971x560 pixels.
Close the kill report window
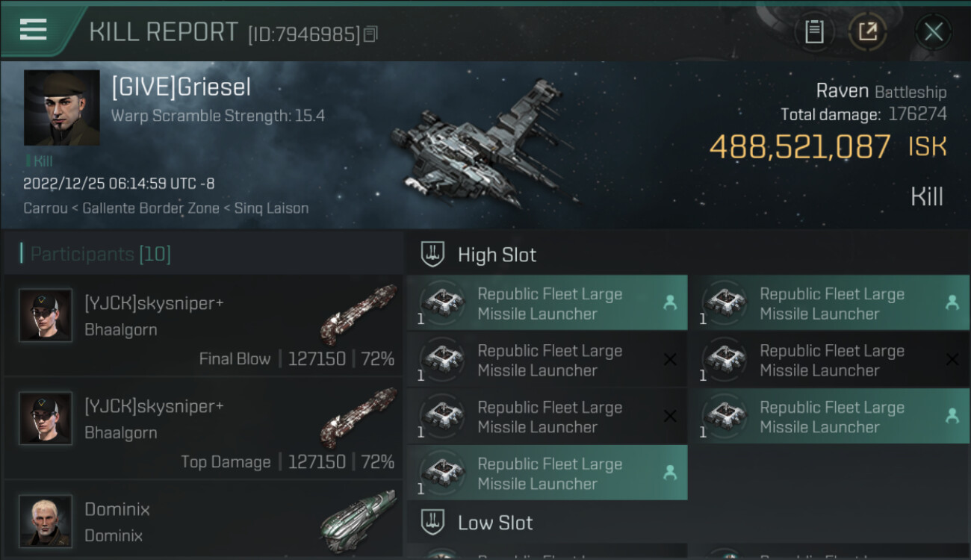(933, 32)
